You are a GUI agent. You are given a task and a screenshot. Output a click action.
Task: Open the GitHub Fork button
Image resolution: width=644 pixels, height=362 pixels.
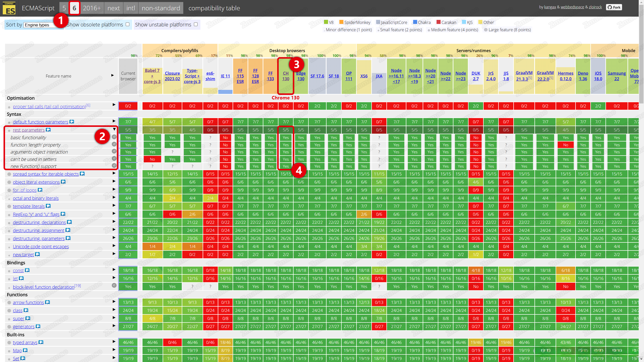(x=614, y=7)
